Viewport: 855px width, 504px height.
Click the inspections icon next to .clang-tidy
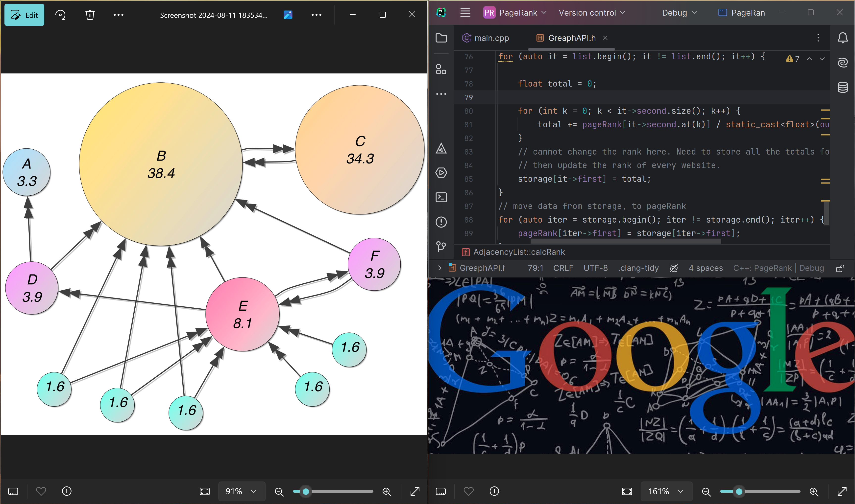pos(674,268)
